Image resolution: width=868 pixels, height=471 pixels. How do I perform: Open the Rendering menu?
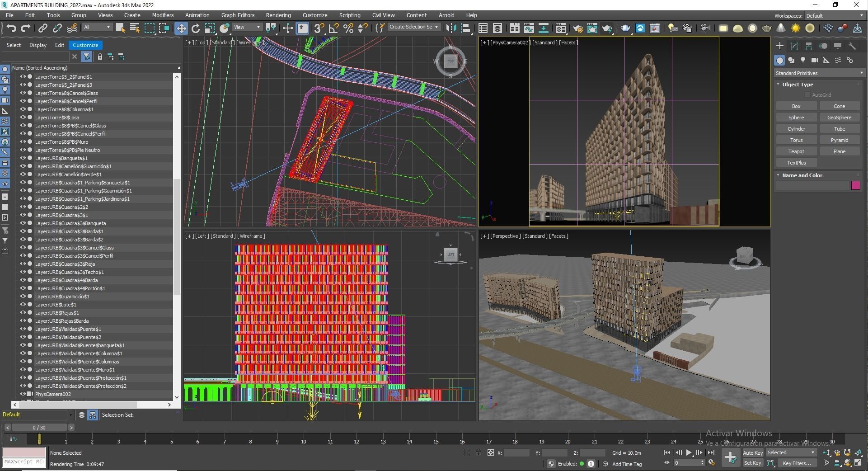coord(278,15)
